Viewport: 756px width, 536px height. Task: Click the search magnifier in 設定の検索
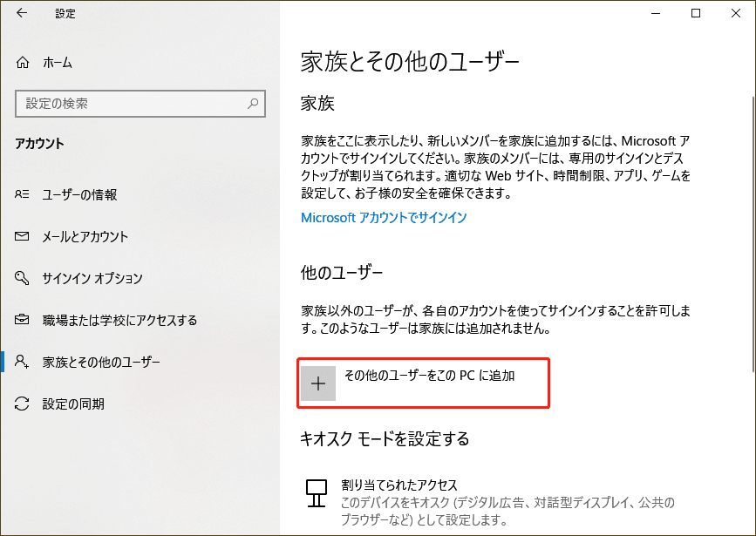point(253,104)
